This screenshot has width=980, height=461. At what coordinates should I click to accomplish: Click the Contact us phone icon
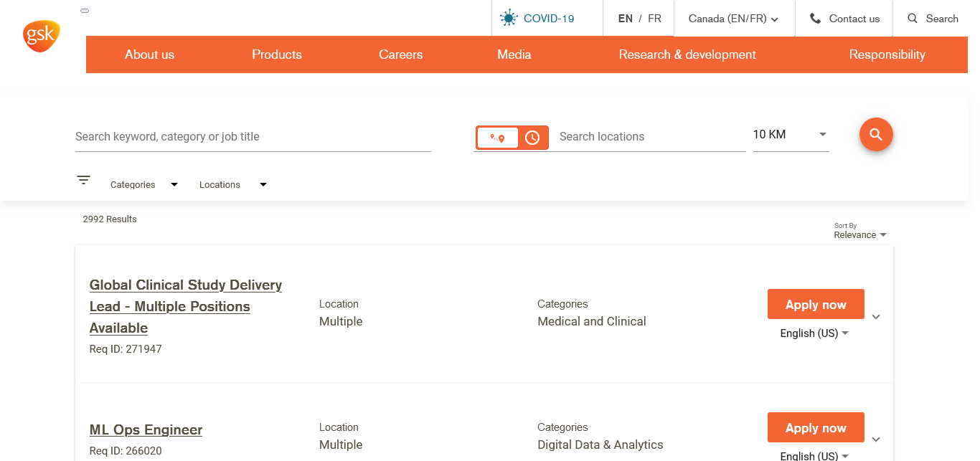tap(815, 19)
